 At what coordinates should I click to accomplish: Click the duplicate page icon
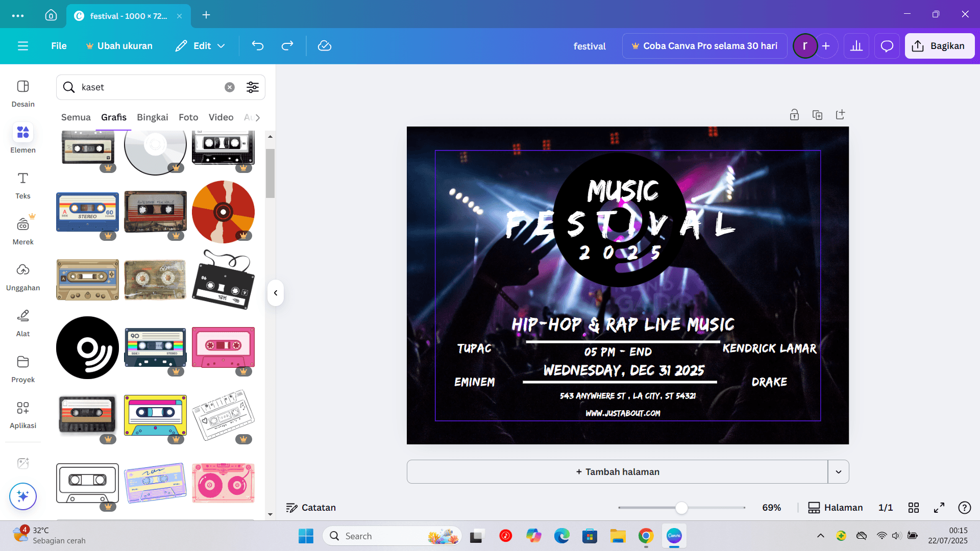pyautogui.click(x=817, y=115)
